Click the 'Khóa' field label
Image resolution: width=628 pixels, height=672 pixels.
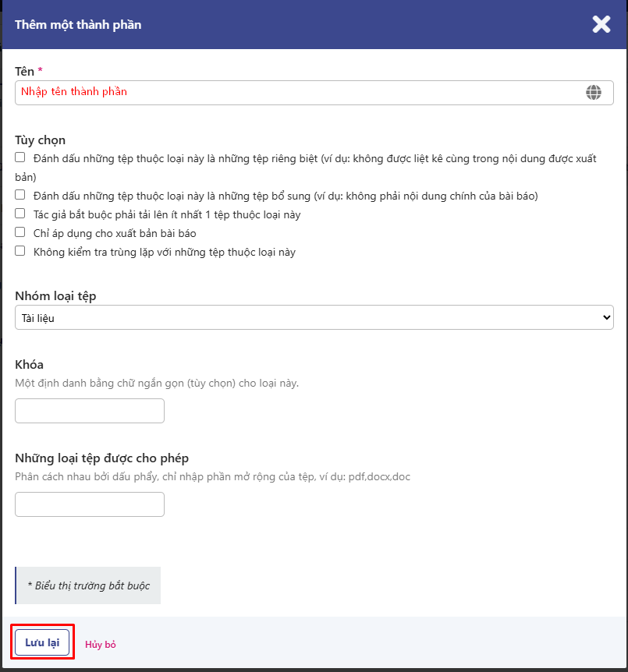29,365
